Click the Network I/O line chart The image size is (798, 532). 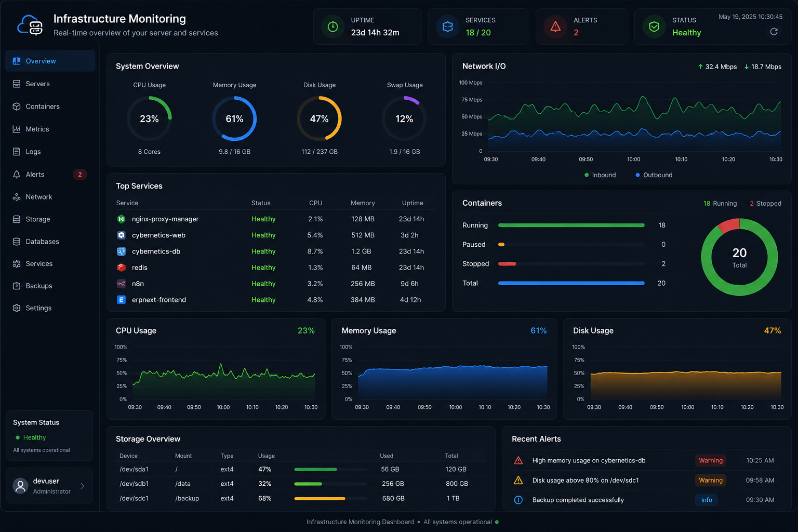633,117
